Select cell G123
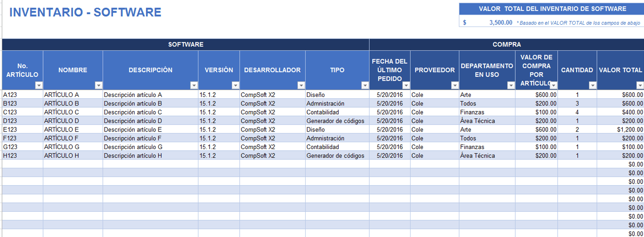The image size is (644, 237). (x=23, y=147)
